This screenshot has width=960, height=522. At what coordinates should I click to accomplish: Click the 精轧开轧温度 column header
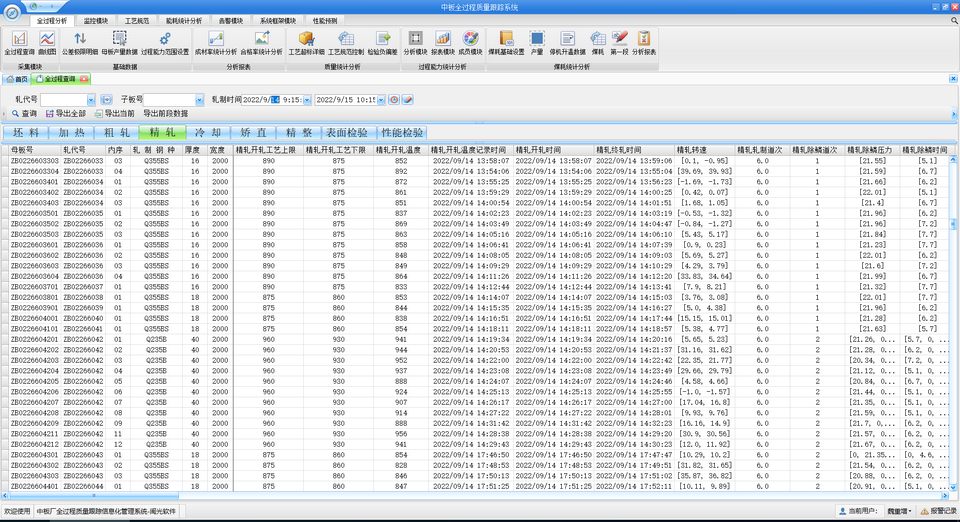[400, 149]
